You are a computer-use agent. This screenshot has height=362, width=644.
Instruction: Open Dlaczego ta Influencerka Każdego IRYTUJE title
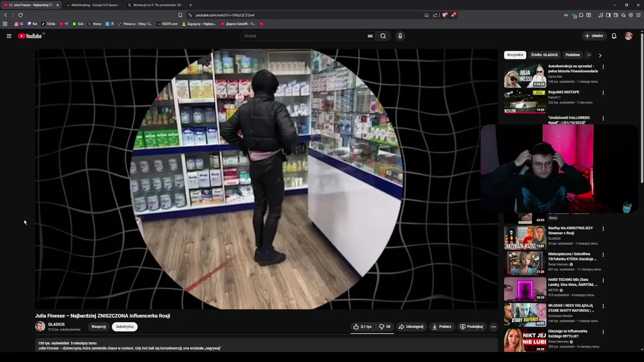point(568,333)
